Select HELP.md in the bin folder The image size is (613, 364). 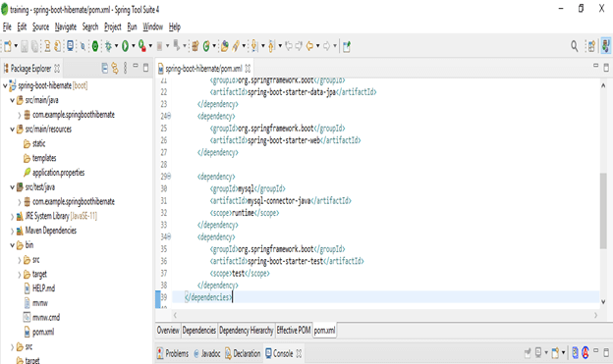(x=44, y=288)
